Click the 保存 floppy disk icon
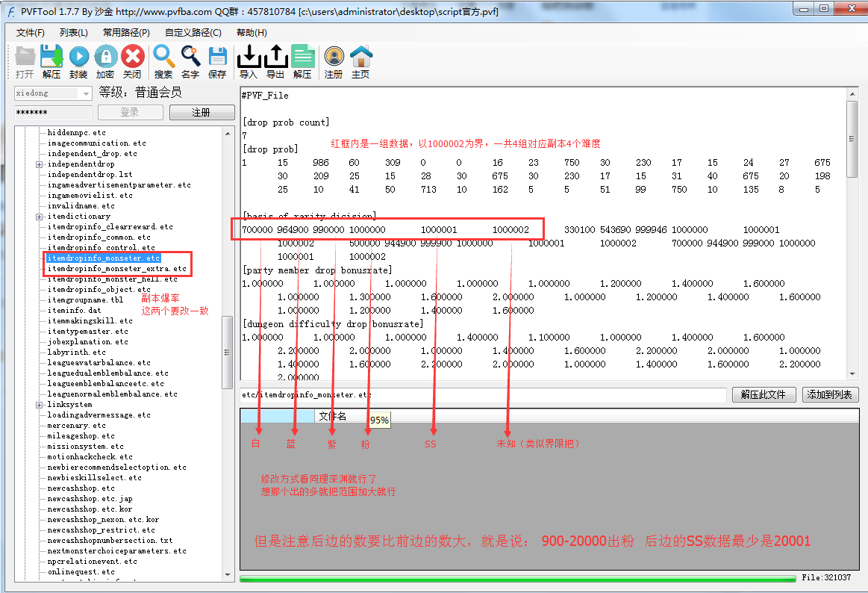This screenshot has width=868, height=593. coord(217,57)
